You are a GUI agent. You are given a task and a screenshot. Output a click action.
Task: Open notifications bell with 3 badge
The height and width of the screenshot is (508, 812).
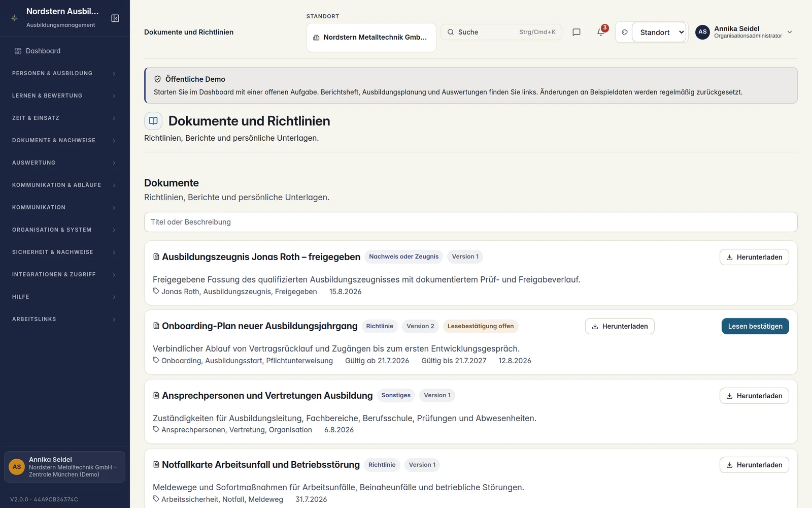(601, 32)
